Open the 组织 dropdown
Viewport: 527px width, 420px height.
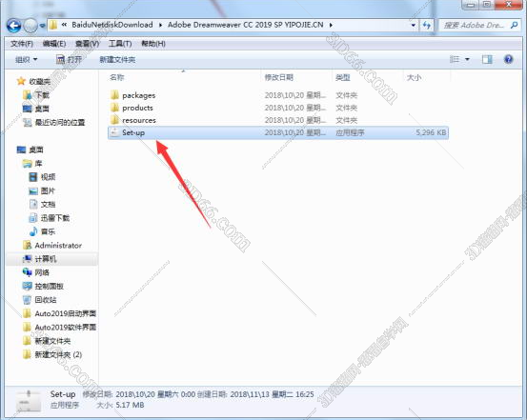(x=27, y=60)
